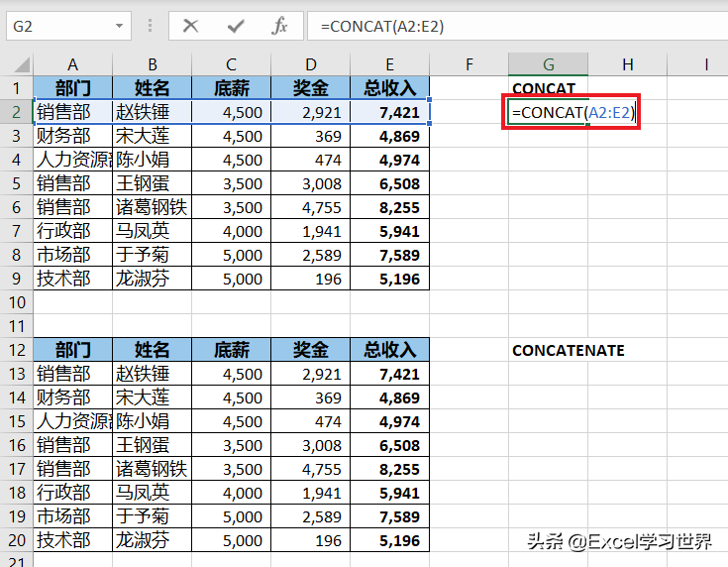Select all cells via corner triangle
The width and height of the screenshot is (728, 567).
tap(22, 64)
